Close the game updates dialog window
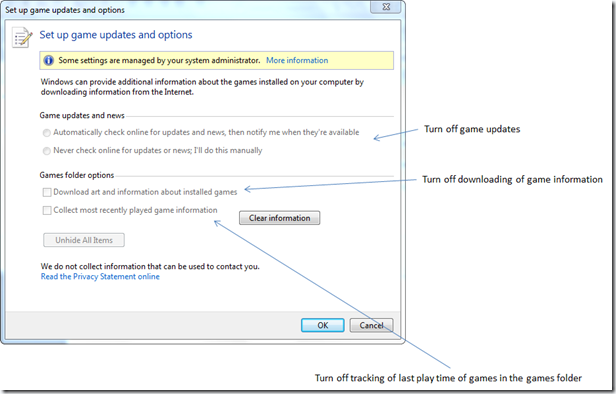 point(386,7)
